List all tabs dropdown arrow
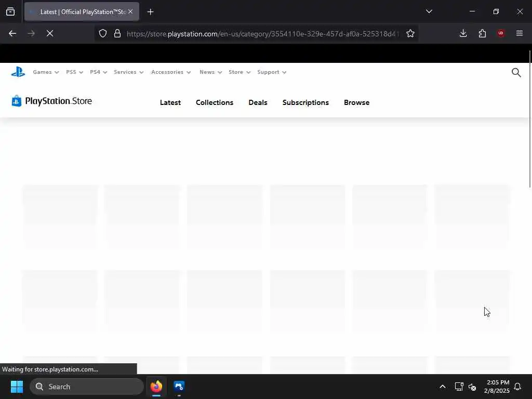The height and width of the screenshot is (399, 532). [x=429, y=11]
